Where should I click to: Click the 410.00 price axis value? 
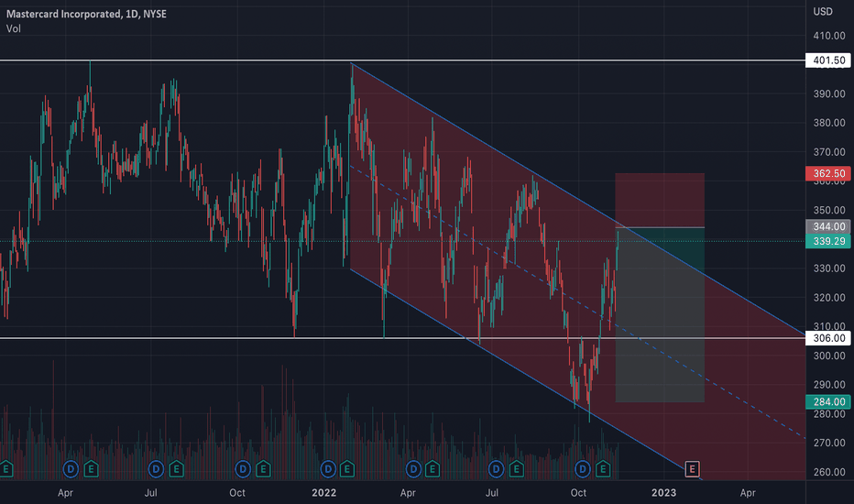[829, 36]
